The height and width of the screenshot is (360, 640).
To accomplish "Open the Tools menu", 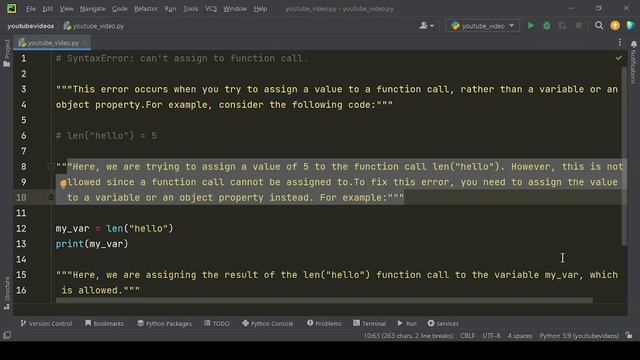I will click(191, 9).
